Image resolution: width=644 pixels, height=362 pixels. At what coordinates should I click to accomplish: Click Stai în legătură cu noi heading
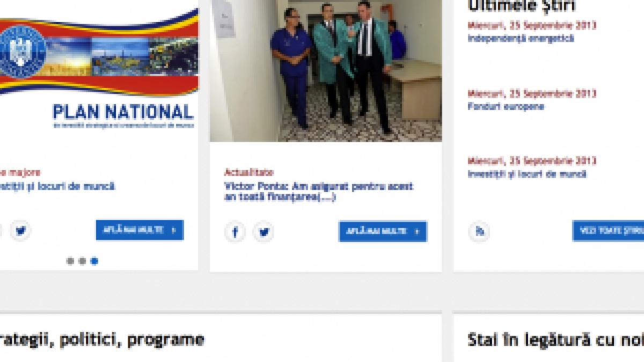[x=555, y=339]
